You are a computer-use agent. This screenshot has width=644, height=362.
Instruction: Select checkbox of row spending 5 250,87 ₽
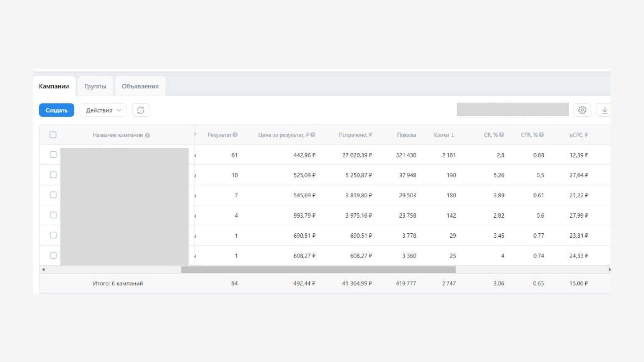(53, 175)
